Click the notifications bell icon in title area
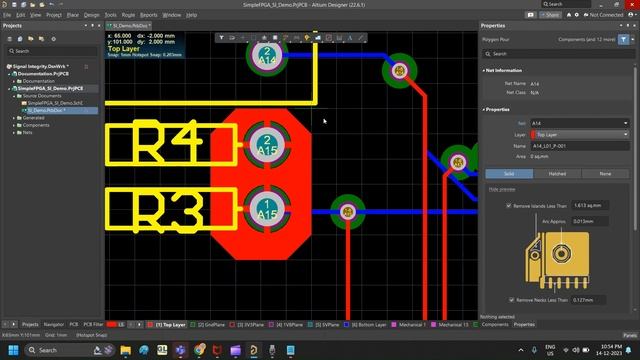This screenshot has height=360, width=640. coord(569,15)
